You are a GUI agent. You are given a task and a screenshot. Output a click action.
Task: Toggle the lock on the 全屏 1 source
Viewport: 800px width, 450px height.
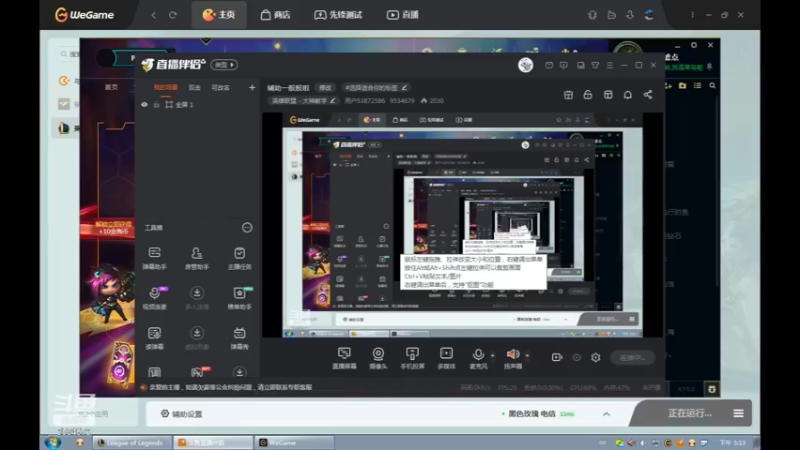(x=156, y=105)
